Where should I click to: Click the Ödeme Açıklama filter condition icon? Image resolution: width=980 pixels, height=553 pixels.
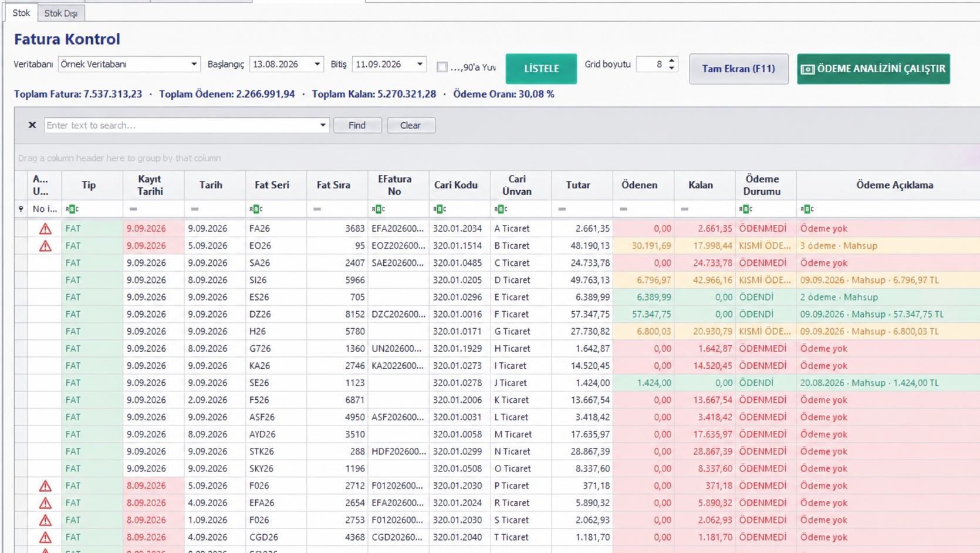pyautogui.click(x=807, y=209)
